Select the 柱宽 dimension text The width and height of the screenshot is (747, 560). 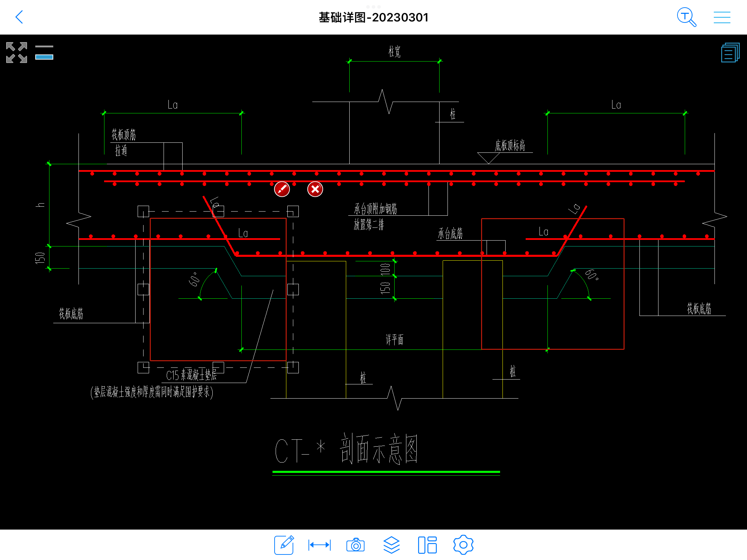click(x=394, y=52)
